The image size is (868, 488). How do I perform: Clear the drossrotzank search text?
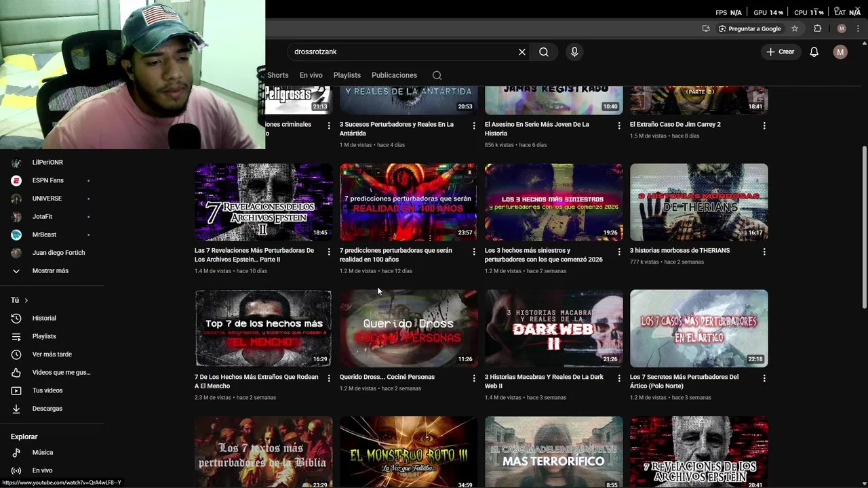coord(522,52)
